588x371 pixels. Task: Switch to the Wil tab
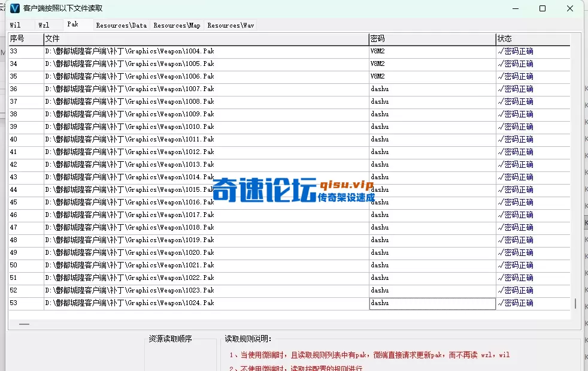[x=16, y=25]
